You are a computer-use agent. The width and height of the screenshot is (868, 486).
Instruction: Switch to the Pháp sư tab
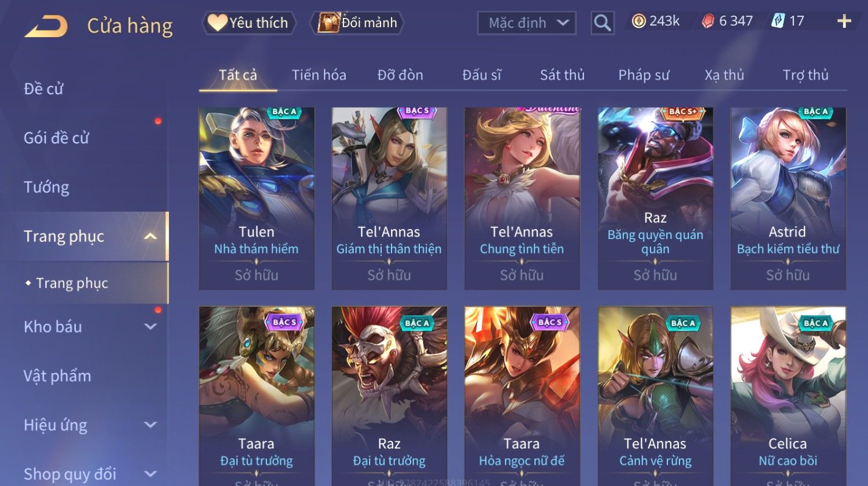click(x=644, y=75)
